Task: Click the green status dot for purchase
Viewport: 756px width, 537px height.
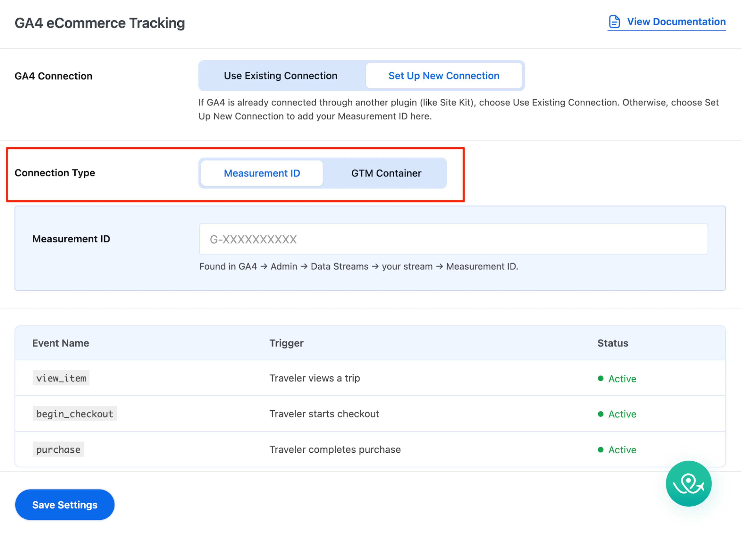Action: click(600, 450)
